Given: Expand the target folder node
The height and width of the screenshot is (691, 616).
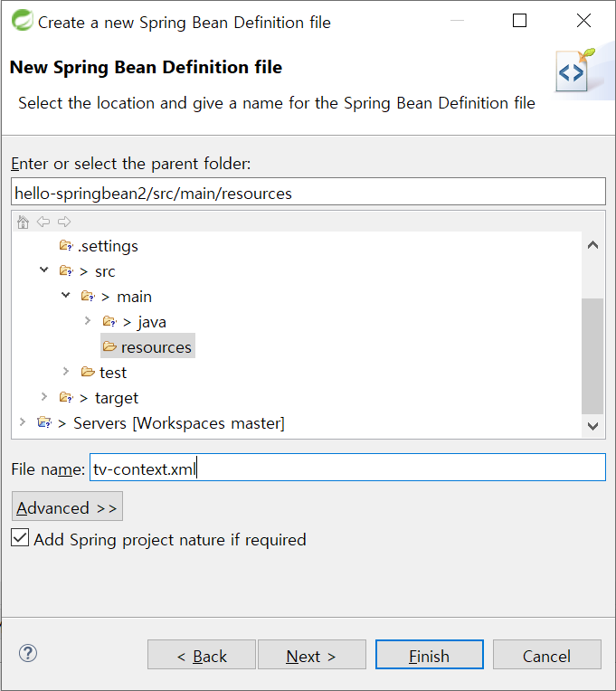Looking at the screenshot, I should 44,397.
